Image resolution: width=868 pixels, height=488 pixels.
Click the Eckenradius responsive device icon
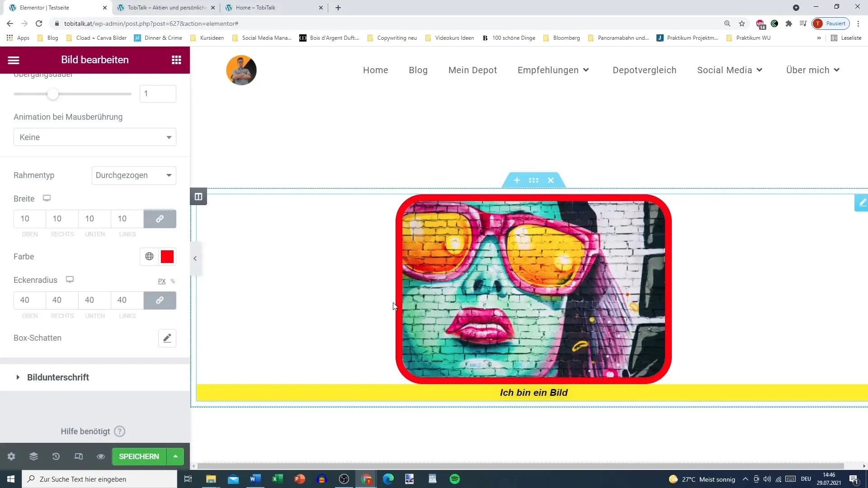pos(70,280)
